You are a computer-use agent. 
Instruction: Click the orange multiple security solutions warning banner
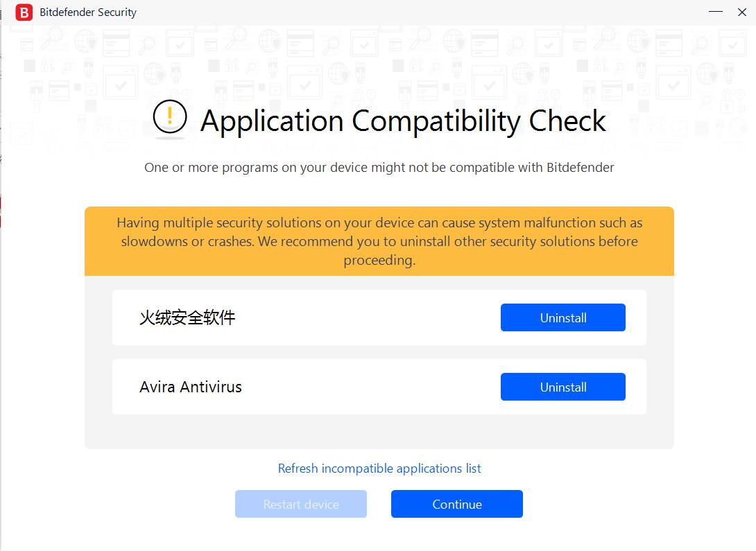point(379,241)
